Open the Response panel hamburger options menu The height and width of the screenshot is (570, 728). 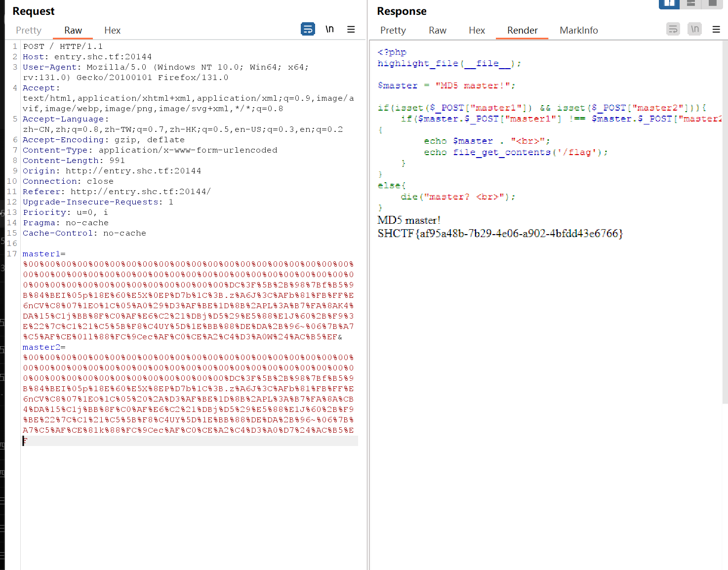click(716, 29)
